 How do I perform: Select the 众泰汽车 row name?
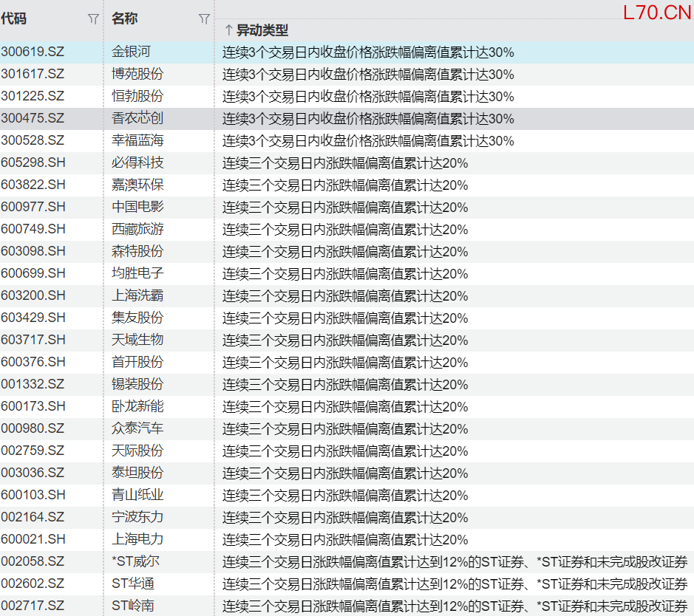coord(137,428)
